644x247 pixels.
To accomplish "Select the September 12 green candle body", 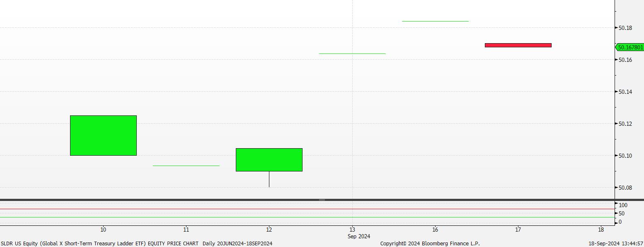I will click(269, 159).
